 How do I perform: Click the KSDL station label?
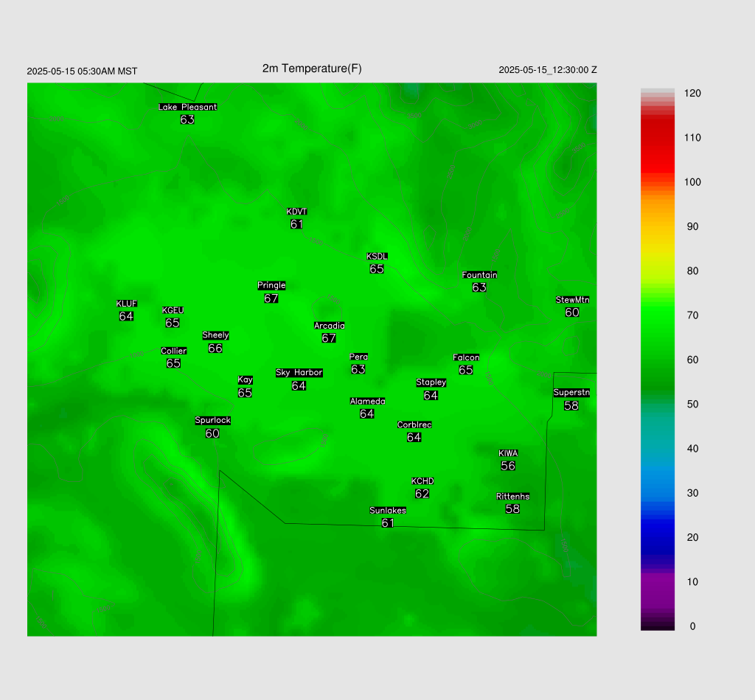coord(377,256)
